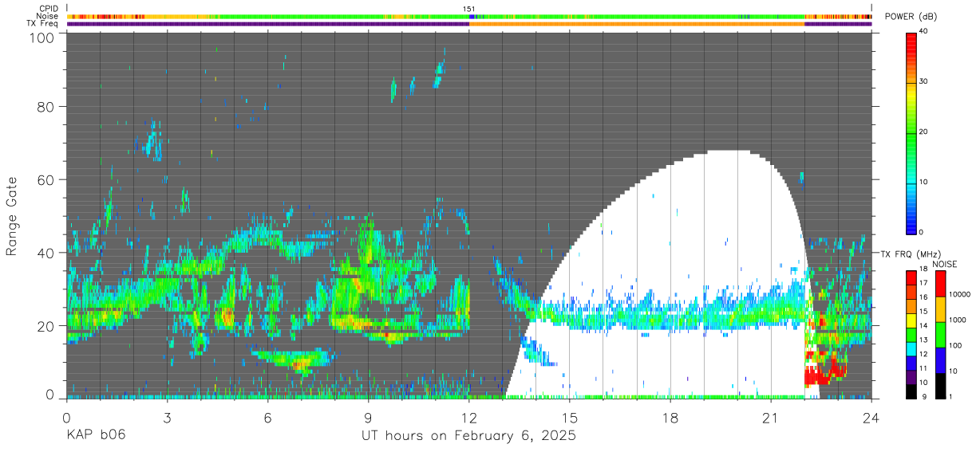Click the red 17-18 MHz TX frequency swatch
The height and width of the screenshot is (452, 980).
pyautogui.click(x=911, y=277)
